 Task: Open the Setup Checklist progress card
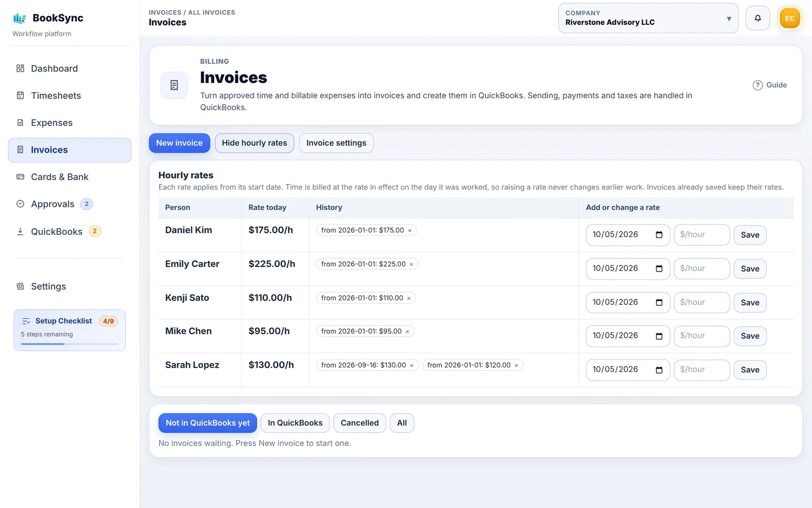(x=69, y=330)
